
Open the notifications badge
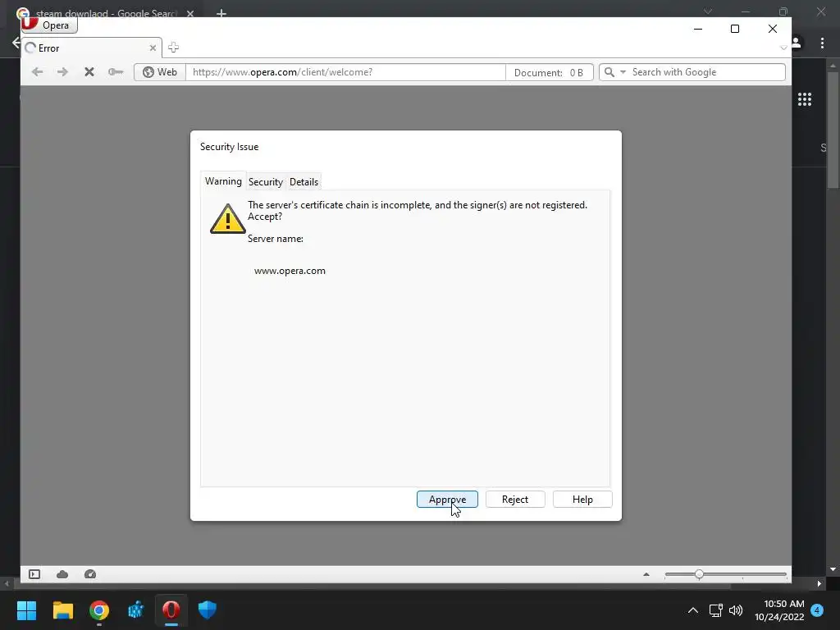(817, 610)
